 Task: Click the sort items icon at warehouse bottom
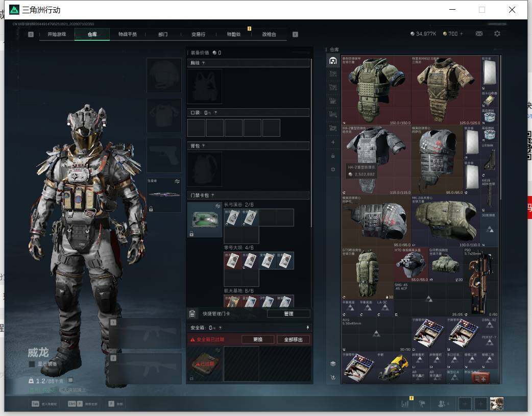pyautogui.click(x=333, y=377)
